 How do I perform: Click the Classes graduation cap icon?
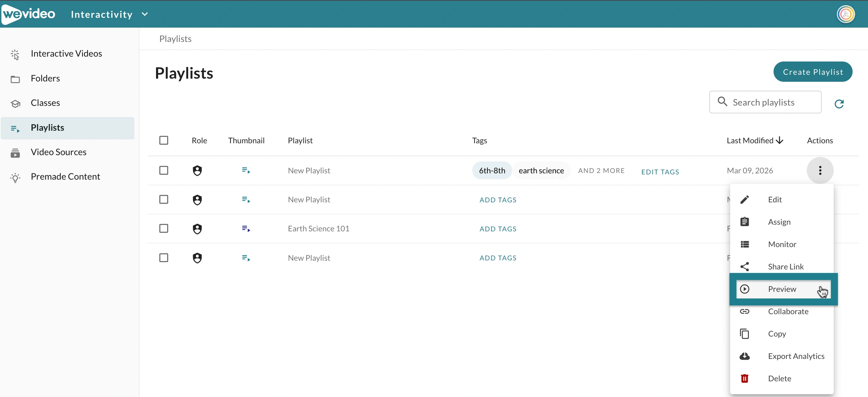coord(15,104)
